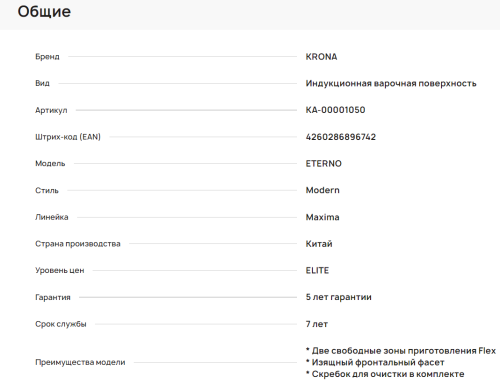Click the 'Общие' section heading
Viewport: 500px width, 391px height.
tap(44, 12)
